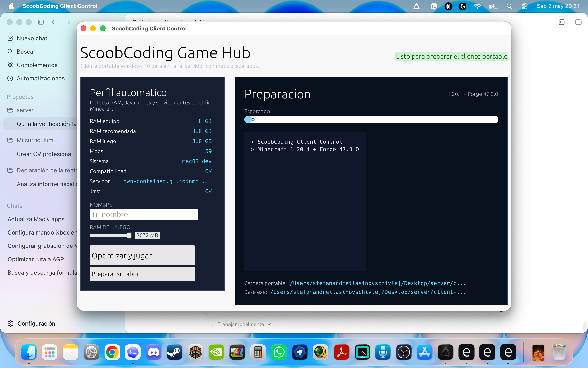
Task: Open the Apple menu
Action: pyautogui.click(x=11, y=6)
